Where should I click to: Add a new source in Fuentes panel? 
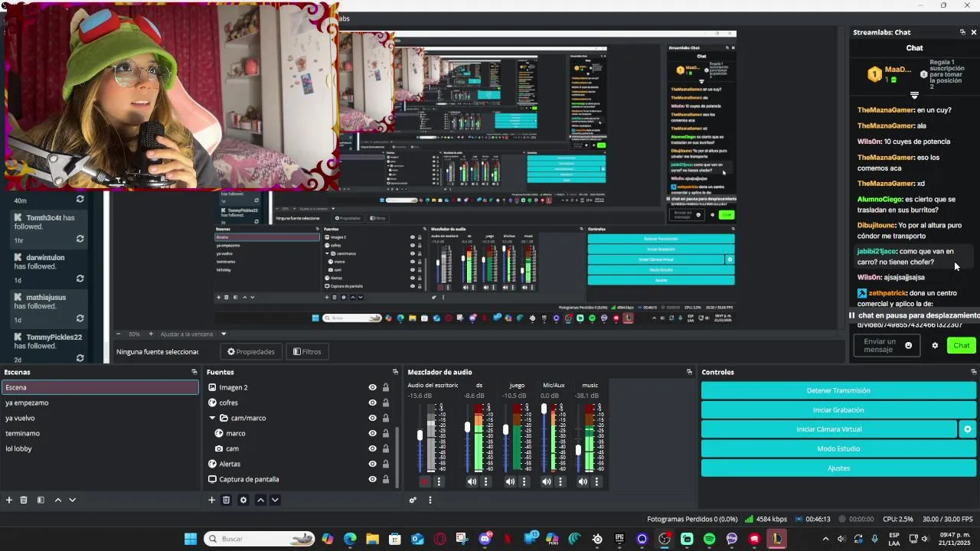tap(212, 500)
